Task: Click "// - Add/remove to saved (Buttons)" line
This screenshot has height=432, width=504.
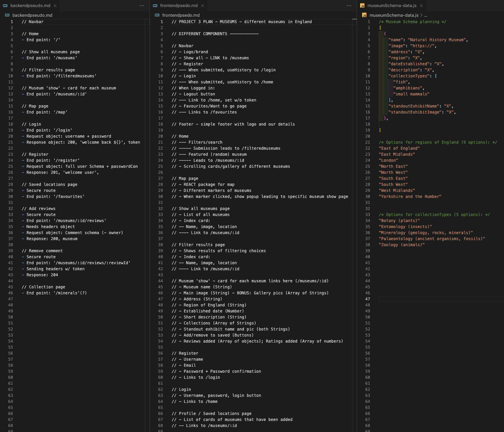Action: pos(213,335)
